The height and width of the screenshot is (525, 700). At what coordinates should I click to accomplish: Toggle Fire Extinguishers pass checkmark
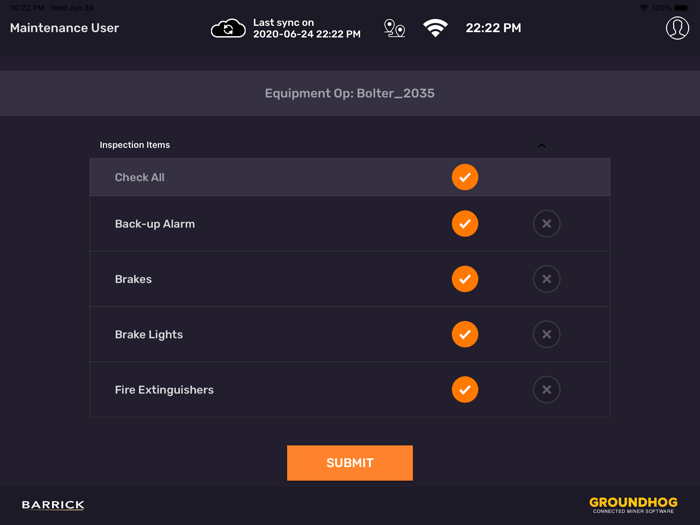[465, 390]
